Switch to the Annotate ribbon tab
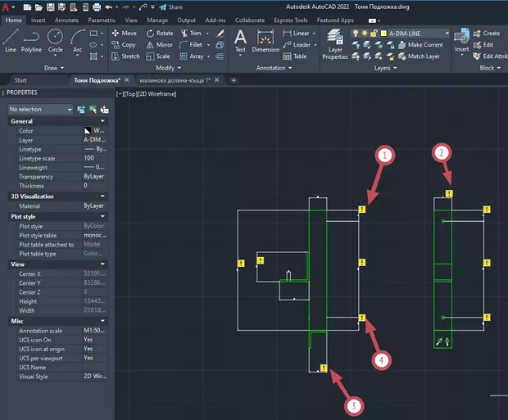This screenshot has height=420, width=508. click(x=66, y=19)
